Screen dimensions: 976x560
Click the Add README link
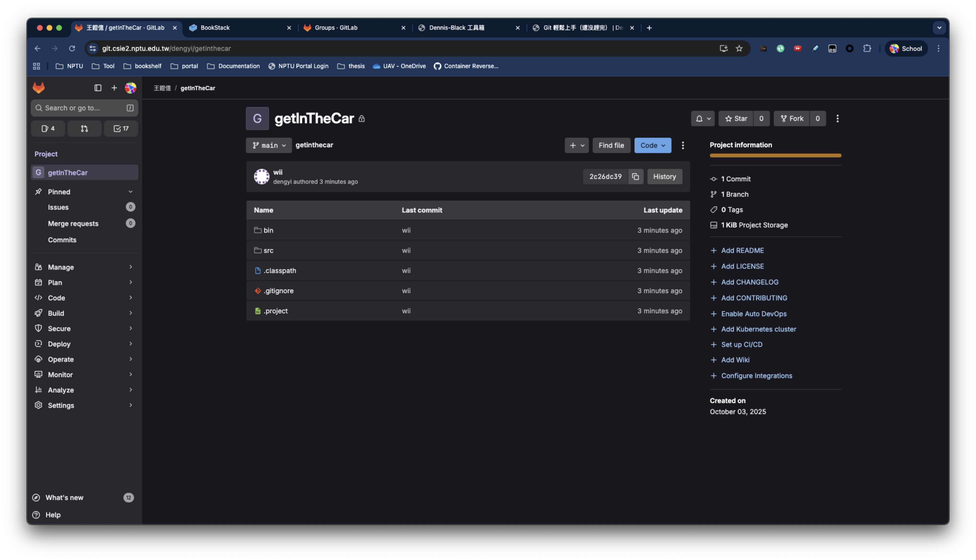pos(742,250)
